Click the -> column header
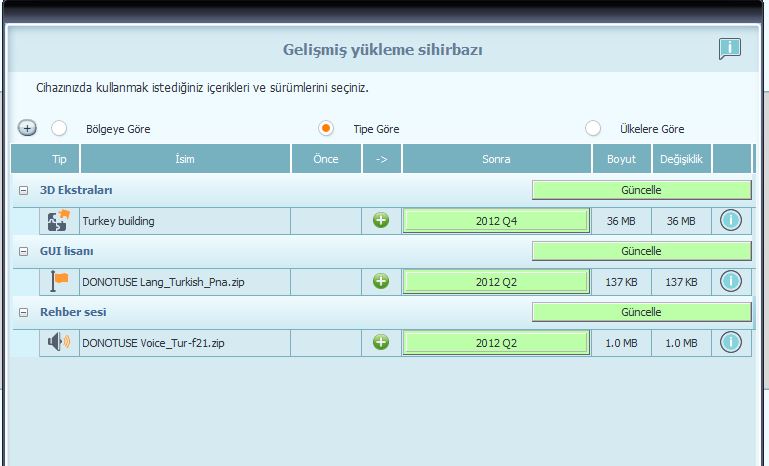The image size is (769, 466). pos(382,158)
